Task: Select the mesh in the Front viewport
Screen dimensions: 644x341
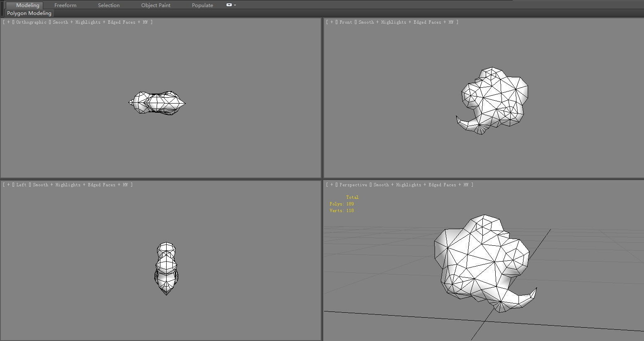Action: (494, 100)
